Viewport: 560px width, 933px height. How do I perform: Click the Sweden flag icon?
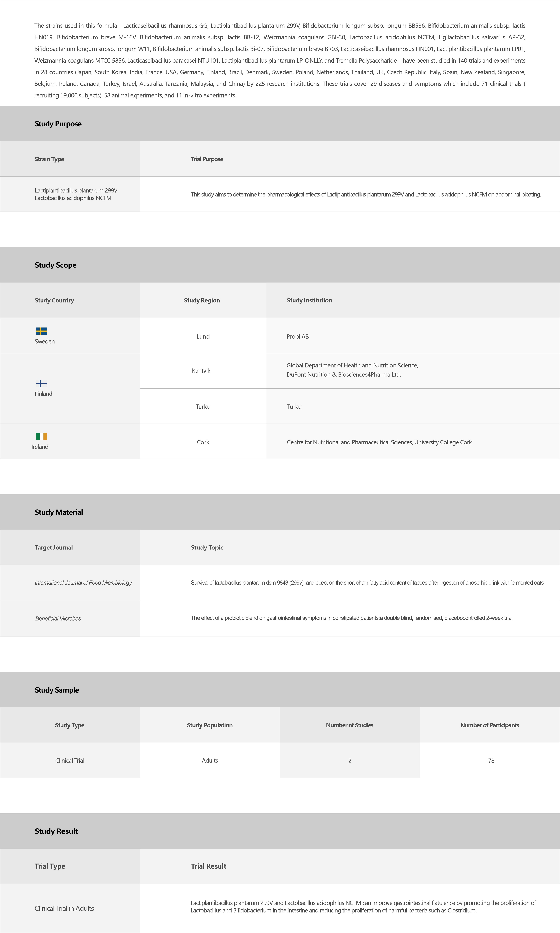coord(42,331)
